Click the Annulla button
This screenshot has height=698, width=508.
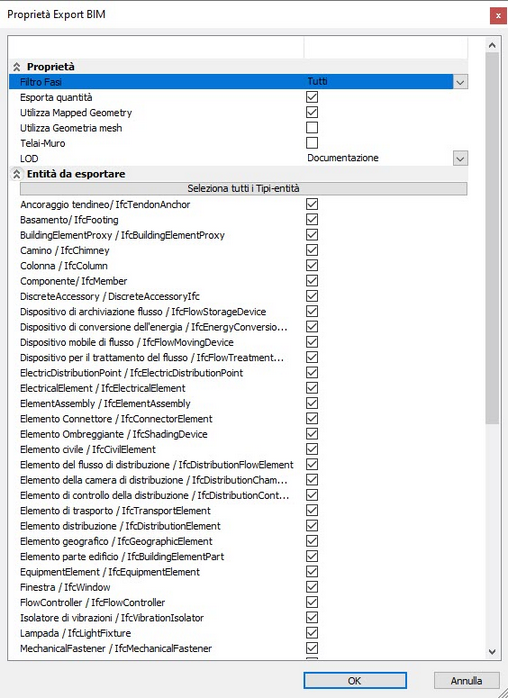tap(466, 681)
